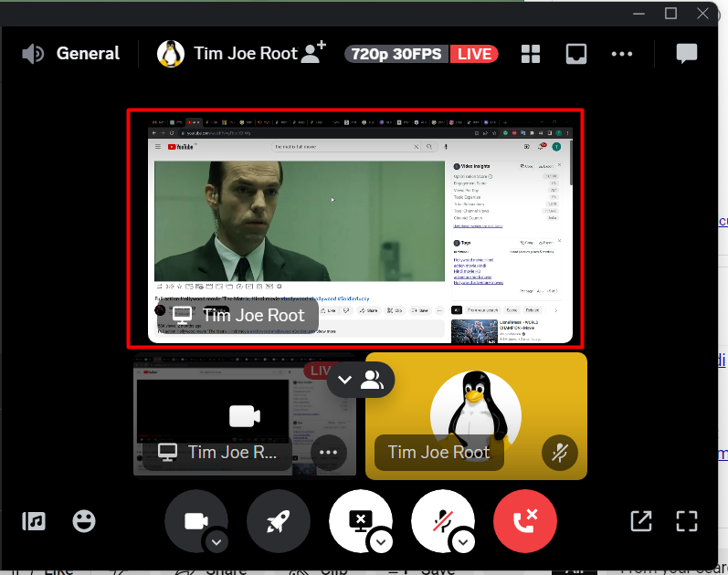Stop sharing your screen
Image resolution: width=728 pixels, height=575 pixels.
click(360, 521)
